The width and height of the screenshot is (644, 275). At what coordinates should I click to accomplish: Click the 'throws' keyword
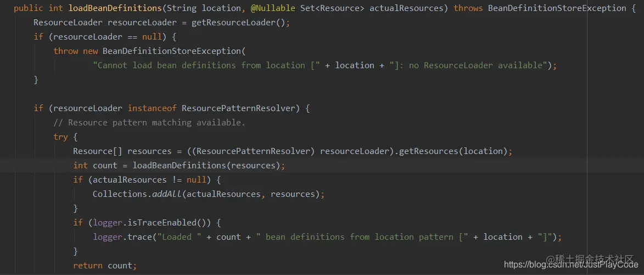pos(468,8)
